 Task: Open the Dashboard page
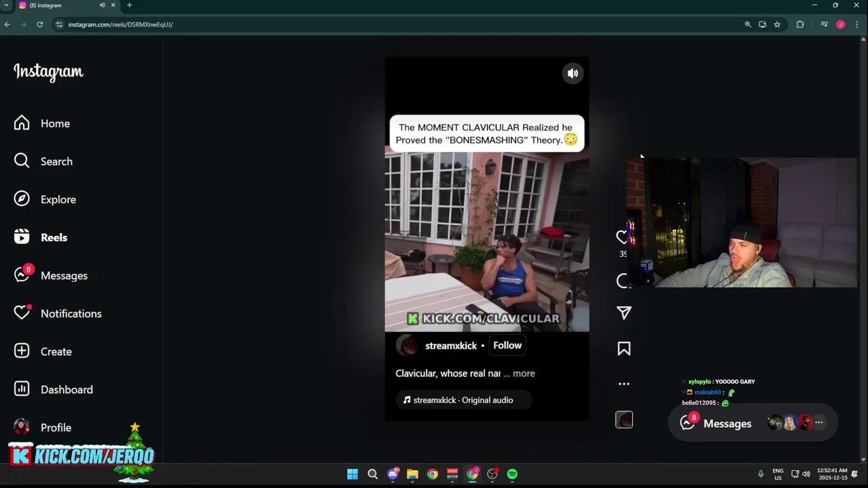click(x=54, y=389)
